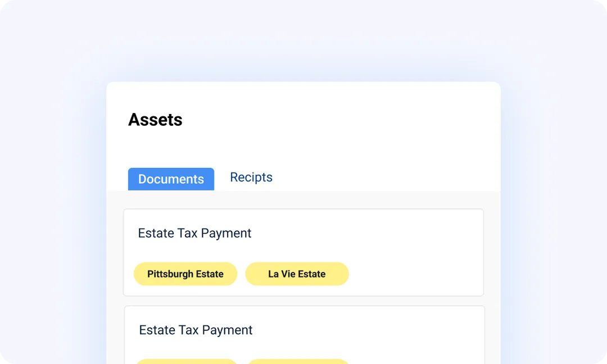Filter documents by Pittsburgh Estate

(185, 274)
